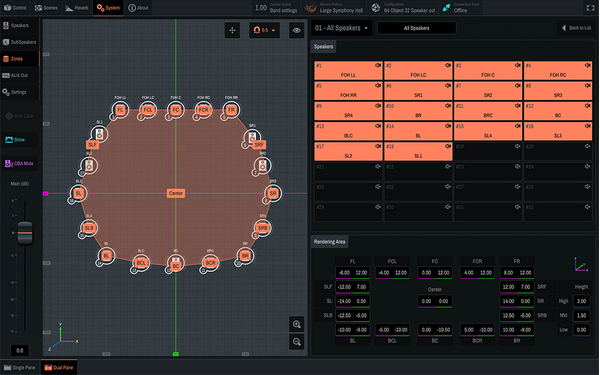Toggle the OBA Mute button
The height and width of the screenshot is (375, 600).
pos(20,163)
